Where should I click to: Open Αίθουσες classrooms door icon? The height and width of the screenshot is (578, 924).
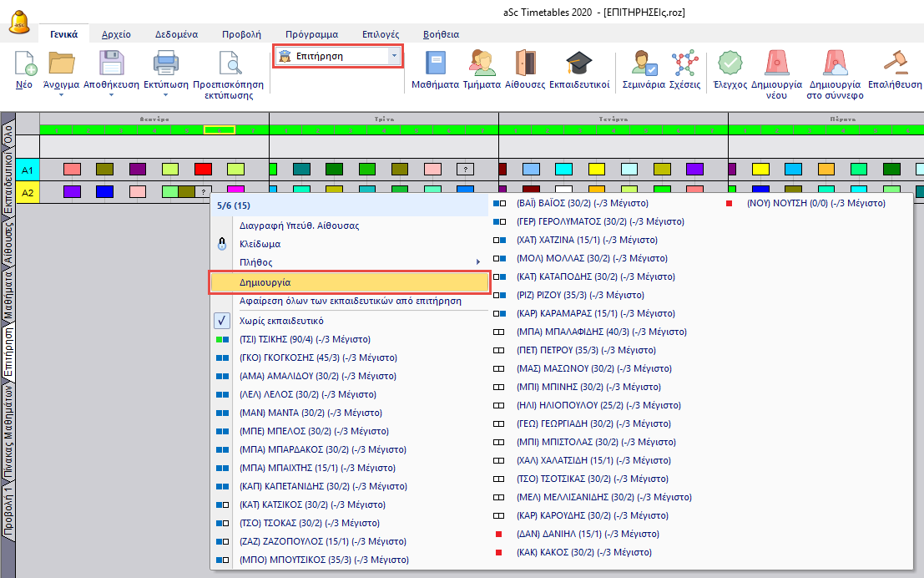click(x=525, y=64)
